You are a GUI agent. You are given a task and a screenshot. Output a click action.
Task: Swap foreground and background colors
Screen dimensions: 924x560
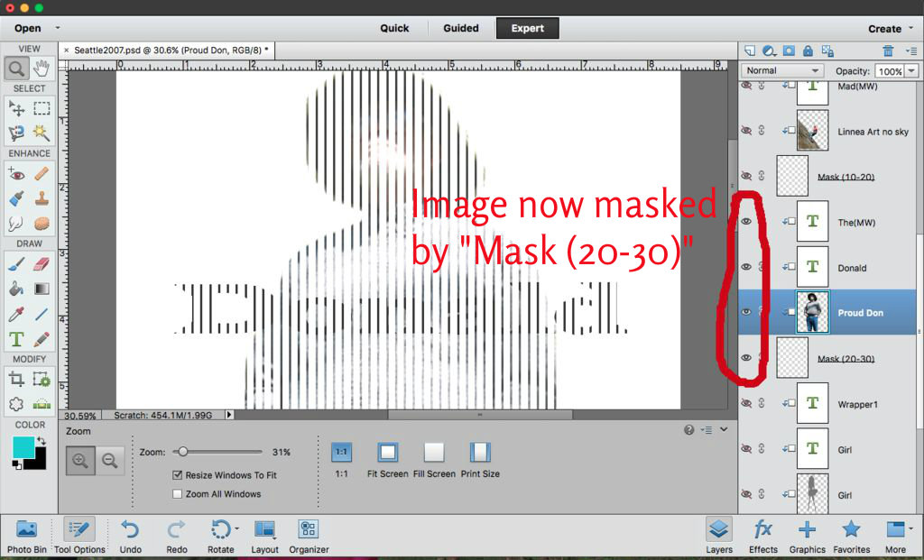pos(41,440)
